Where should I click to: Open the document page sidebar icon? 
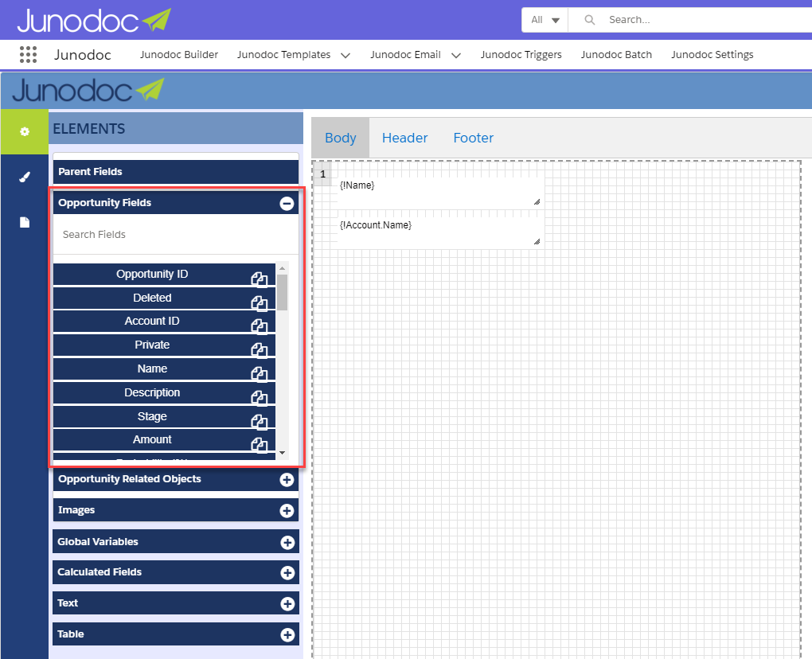(25, 222)
